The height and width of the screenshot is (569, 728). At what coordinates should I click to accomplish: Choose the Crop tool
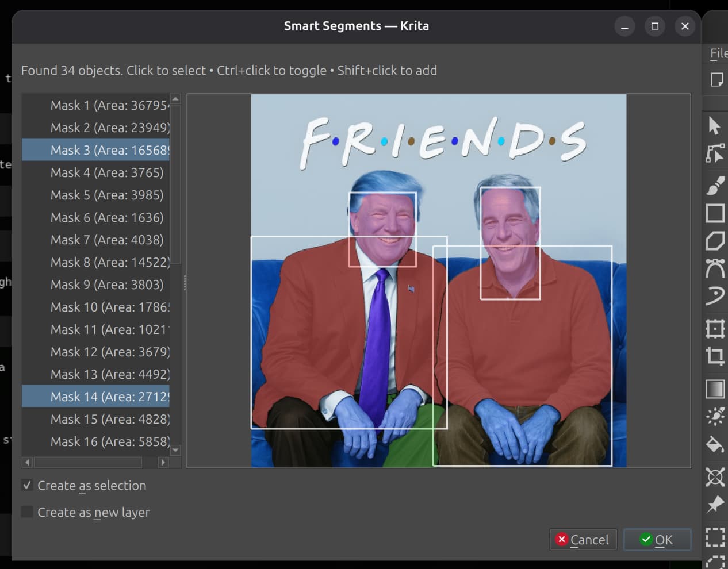coord(715,356)
